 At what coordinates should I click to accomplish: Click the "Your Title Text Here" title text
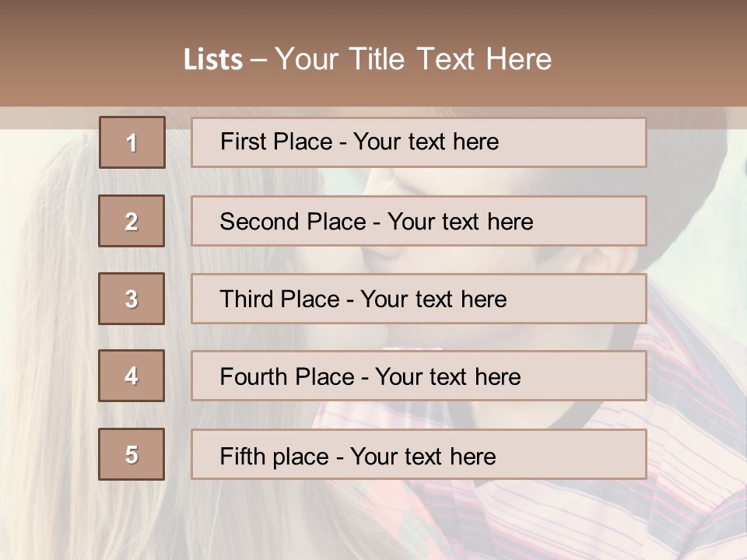pyautogui.click(x=413, y=60)
